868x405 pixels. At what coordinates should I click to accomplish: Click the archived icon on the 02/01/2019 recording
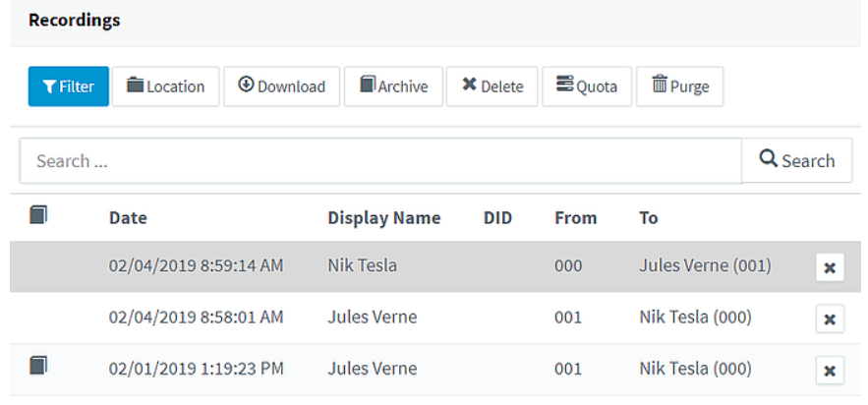coord(38,366)
